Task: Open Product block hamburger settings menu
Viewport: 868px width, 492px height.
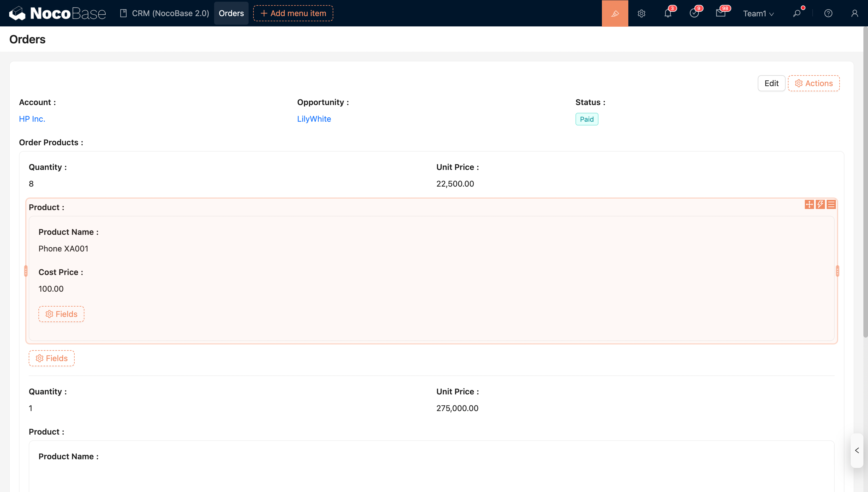Action: pos(831,204)
